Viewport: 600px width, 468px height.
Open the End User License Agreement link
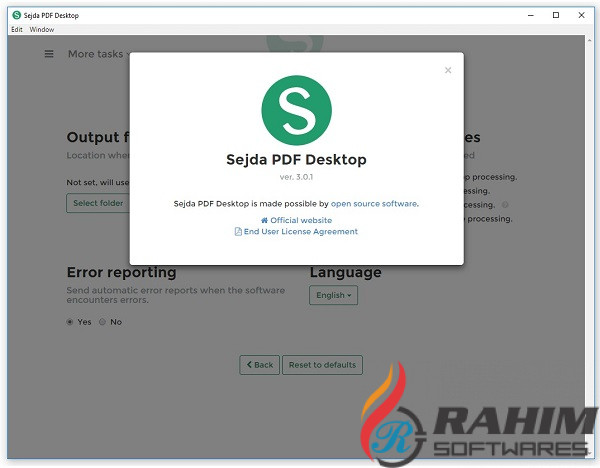tap(301, 232)
